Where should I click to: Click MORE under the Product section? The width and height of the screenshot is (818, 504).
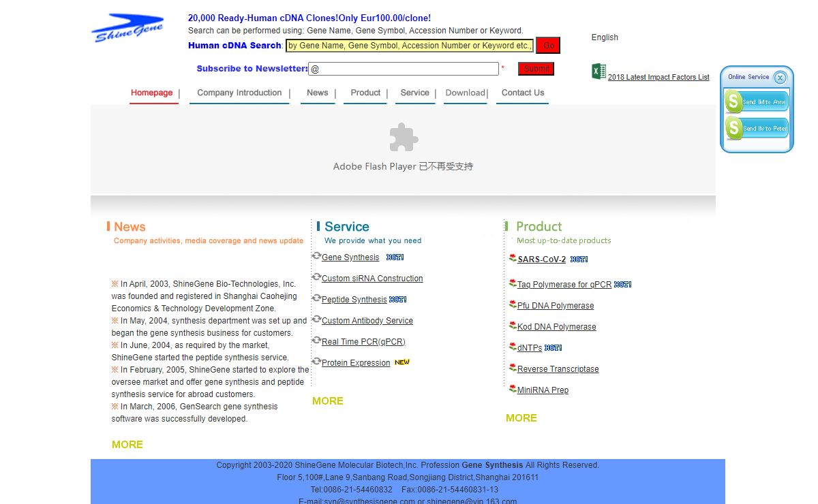521,418
